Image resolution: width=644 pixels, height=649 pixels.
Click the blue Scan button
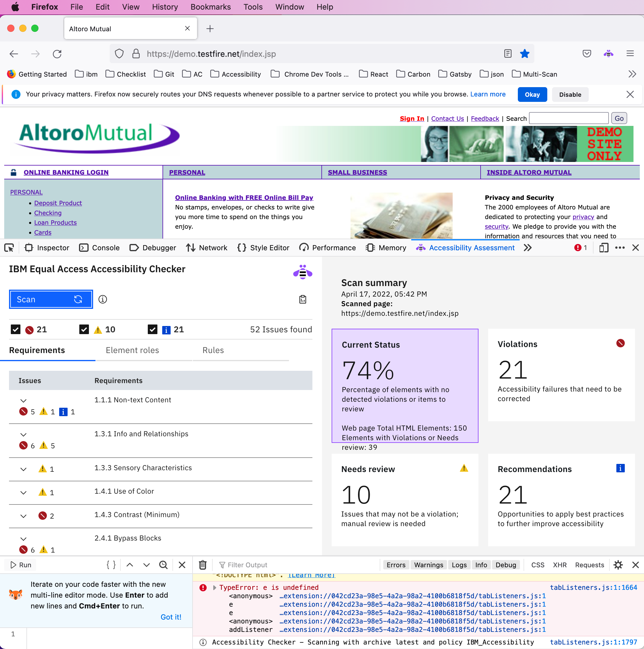[x=51, y=299]
